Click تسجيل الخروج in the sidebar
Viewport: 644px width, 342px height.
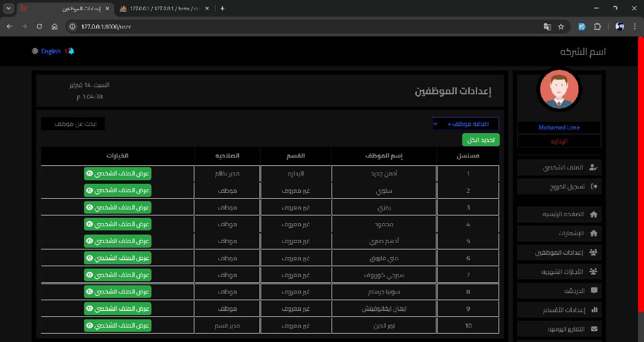(x=559, y=187)
